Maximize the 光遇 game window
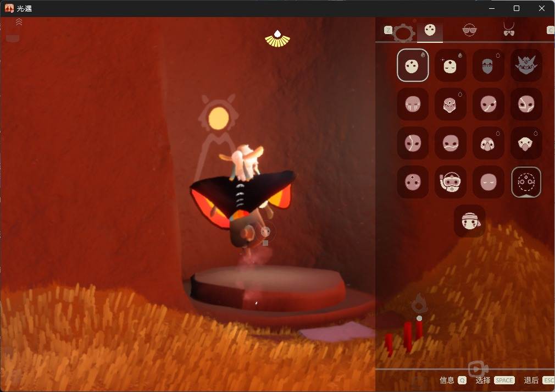 (x=517, y=8)
